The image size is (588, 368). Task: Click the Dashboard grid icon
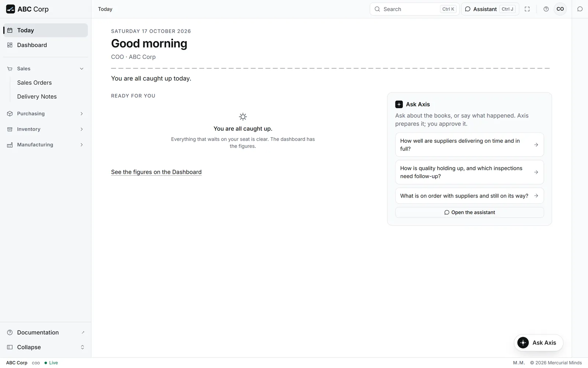[x=10, y=45]
